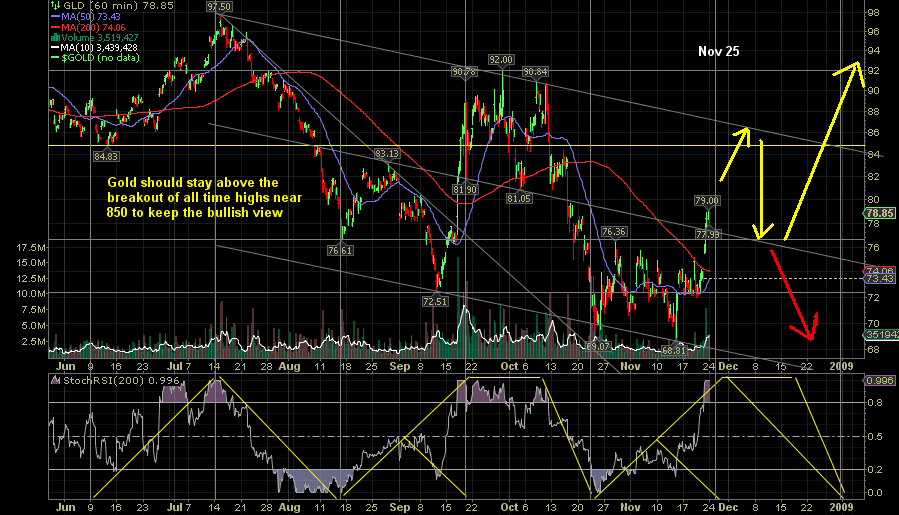Click the 2.5M volume scale label
Screen dimensions: 899x515
tap(34, 341)
